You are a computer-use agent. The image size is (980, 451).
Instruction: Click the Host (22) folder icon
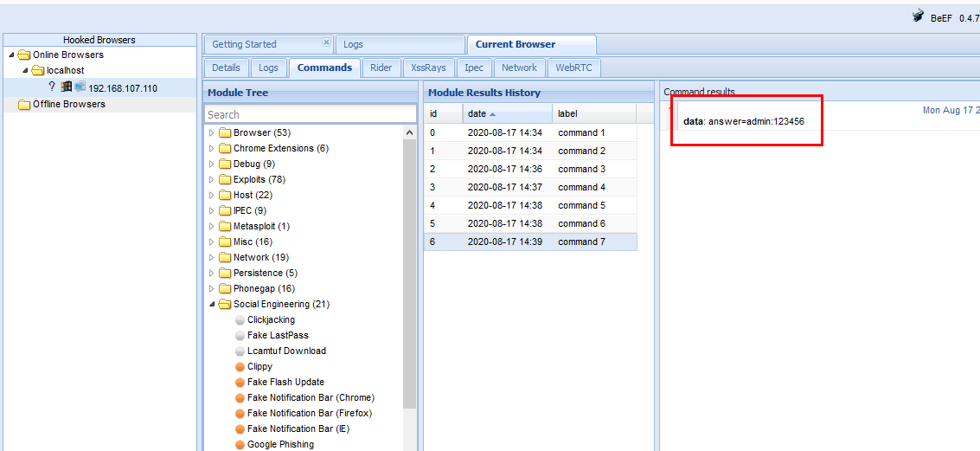[224, 196]
